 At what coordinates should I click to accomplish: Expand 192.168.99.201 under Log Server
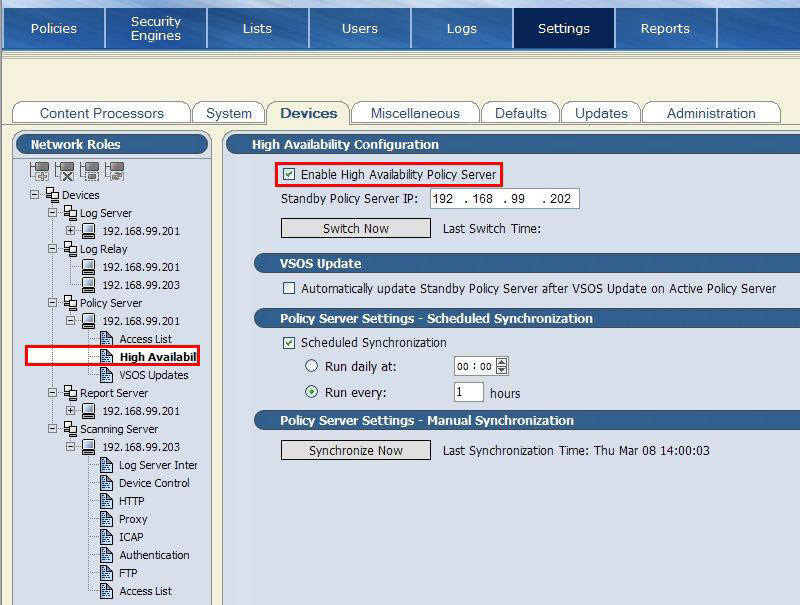(x=71, y=231)
